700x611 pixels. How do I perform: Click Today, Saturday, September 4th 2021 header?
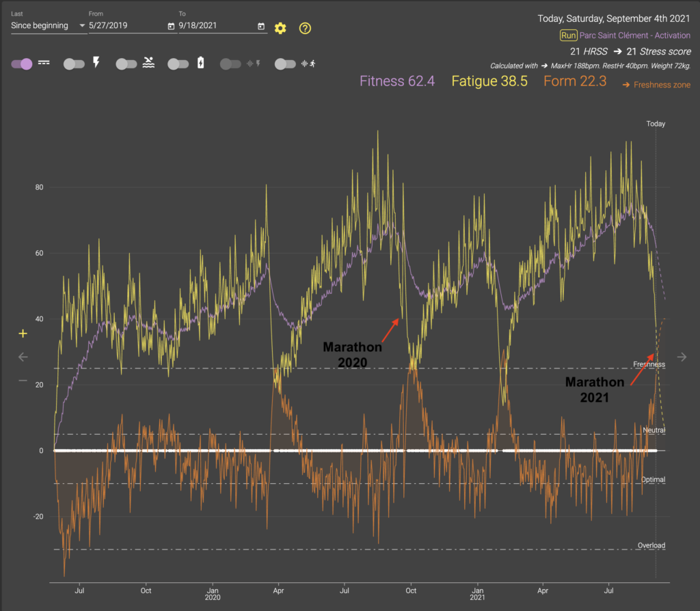[x=613, y=18]
